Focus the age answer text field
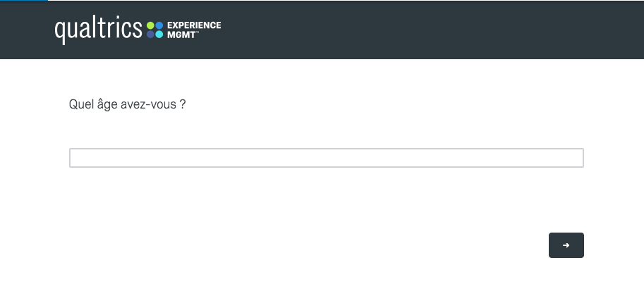This screenshot has width=644, height=308. tap(326, 158)
